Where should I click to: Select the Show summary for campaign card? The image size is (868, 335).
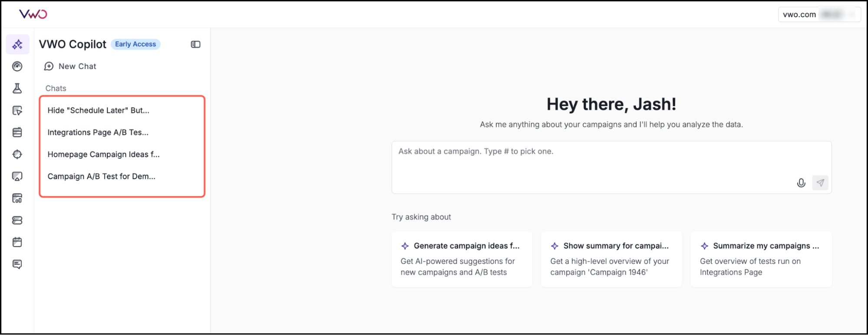pos(611,259)
